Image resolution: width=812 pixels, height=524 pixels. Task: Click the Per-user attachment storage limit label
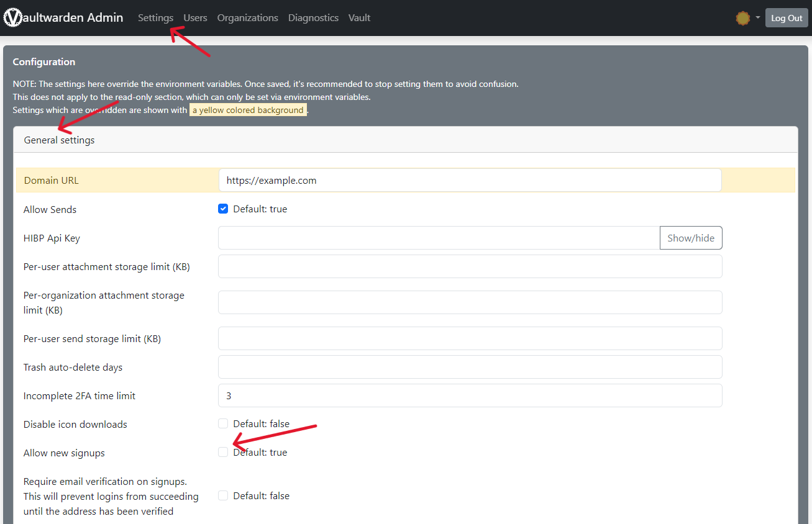pyautogui.click(x=107, y=267)
